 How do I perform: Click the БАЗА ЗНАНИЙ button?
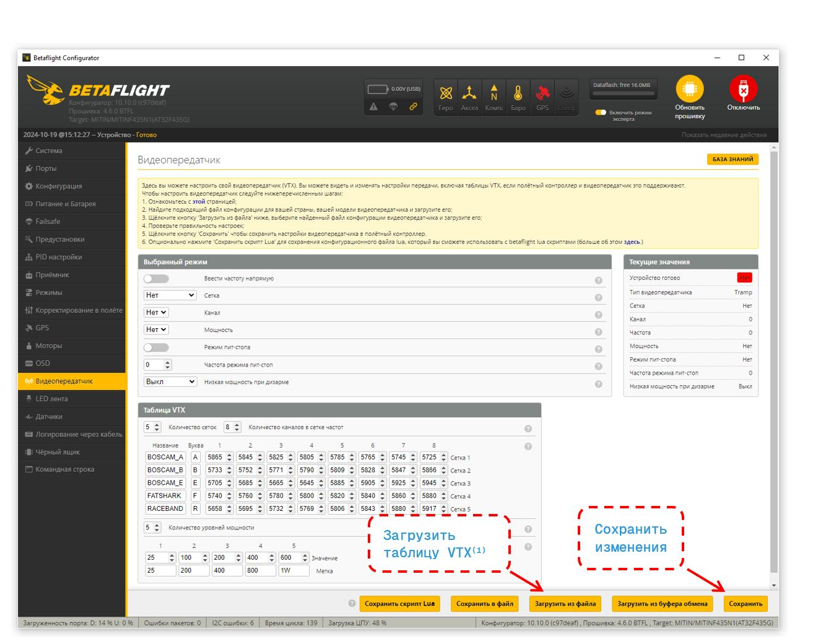coord(732,159)
